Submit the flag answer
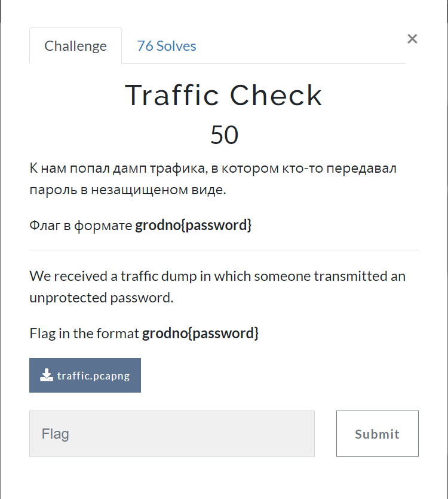The height and width of the screenshot is (499, 448). tap(377, 433)
